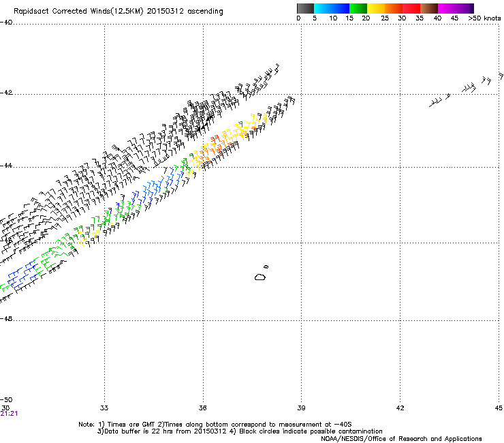Click the gray 0-5 knots legend color
The height and width of the screenshot is (443, 504).
coord(305,8)
